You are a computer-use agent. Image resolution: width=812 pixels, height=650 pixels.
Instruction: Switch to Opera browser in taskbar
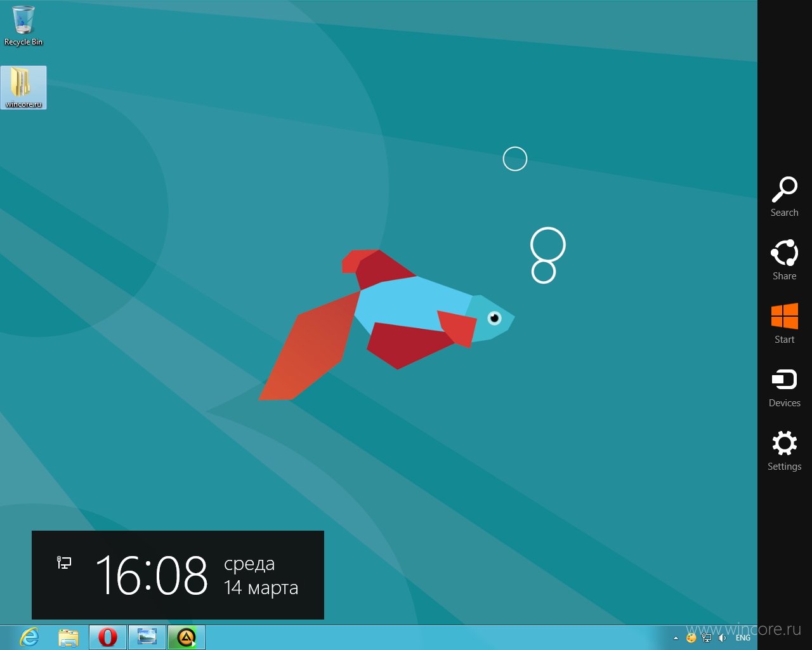[108, 637]
